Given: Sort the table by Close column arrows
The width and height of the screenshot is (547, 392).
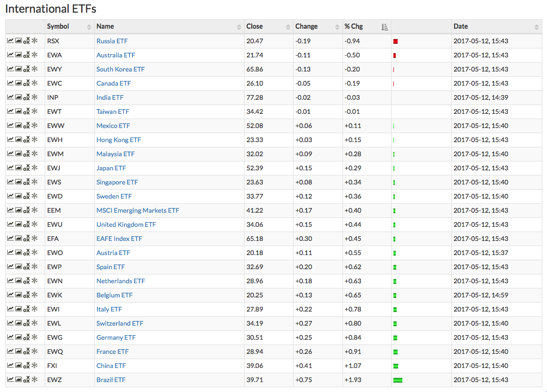Looking at the screenshot, I should [288, 27].
